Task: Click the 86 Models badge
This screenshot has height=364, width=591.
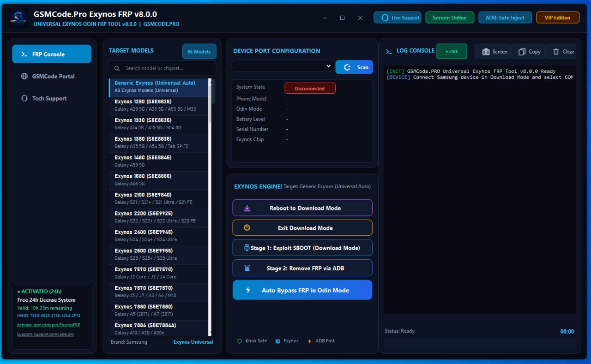Action: click(199, 52)
